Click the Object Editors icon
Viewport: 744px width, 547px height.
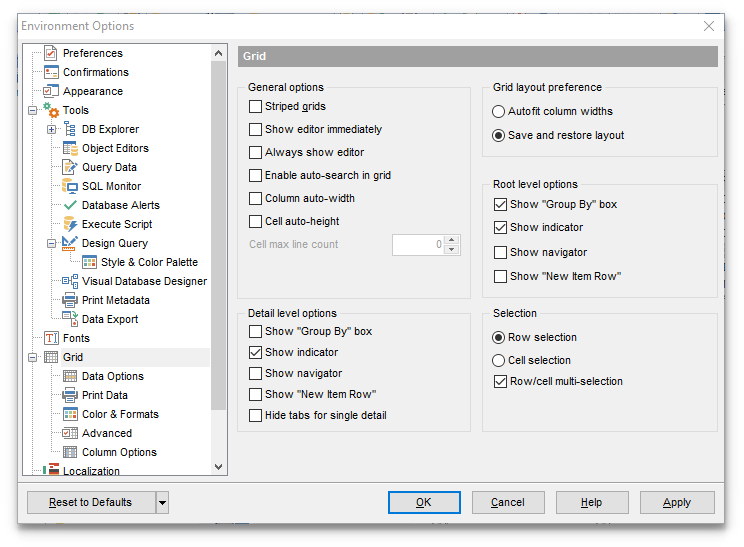pos(70,148)
